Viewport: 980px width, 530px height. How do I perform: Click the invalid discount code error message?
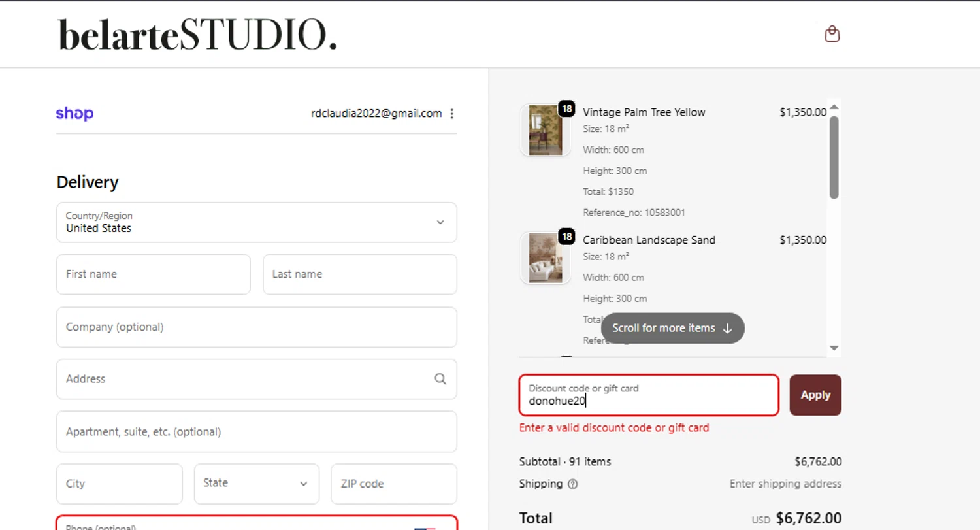(x=614, y=428)
